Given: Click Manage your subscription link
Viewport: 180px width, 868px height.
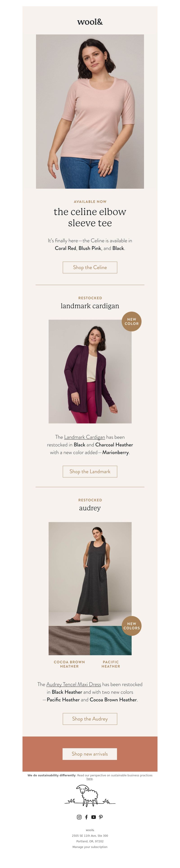Looking at the screenshot, I should click(x=90, y=847).
